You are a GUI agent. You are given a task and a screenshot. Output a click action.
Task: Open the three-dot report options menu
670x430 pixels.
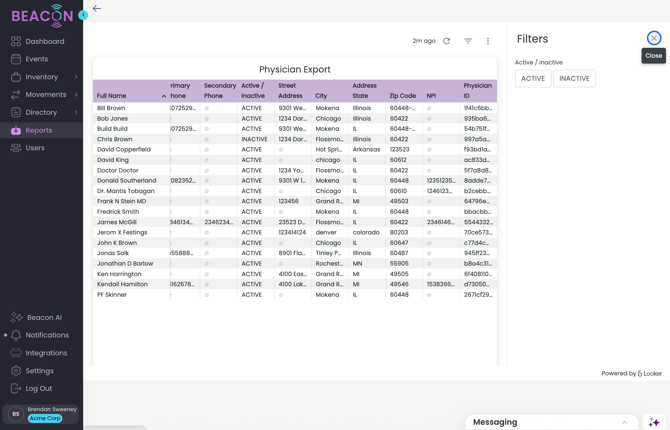tap(488, 41)
